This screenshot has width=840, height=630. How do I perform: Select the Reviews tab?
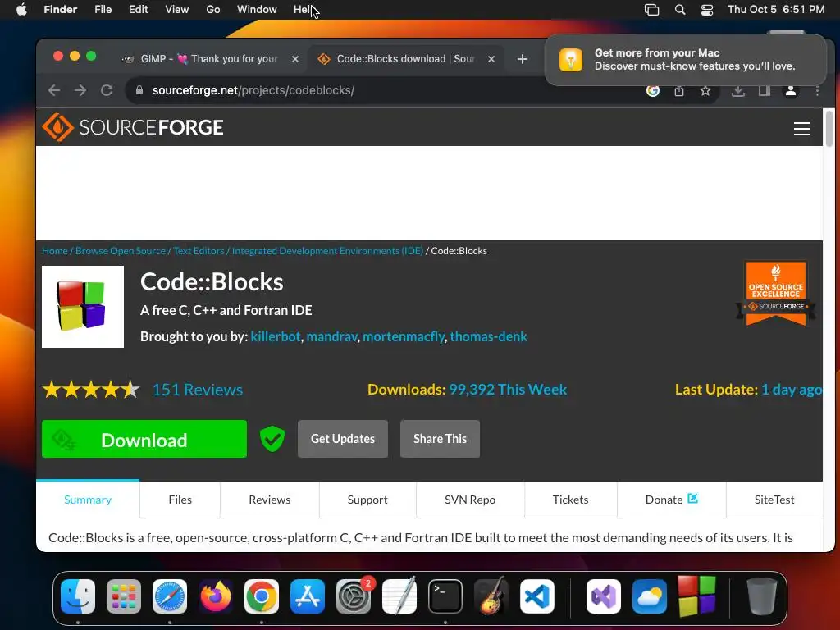pyautogui.click(x=269, y=500)
